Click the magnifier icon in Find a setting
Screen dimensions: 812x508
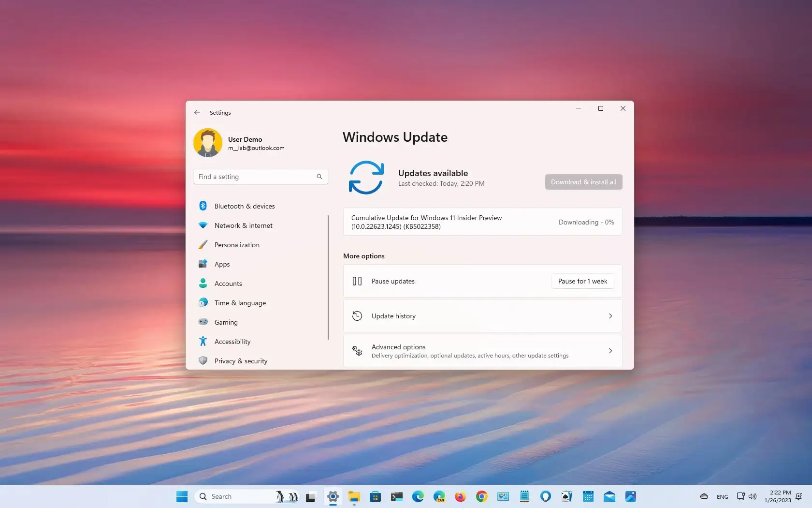click(319, 177)
